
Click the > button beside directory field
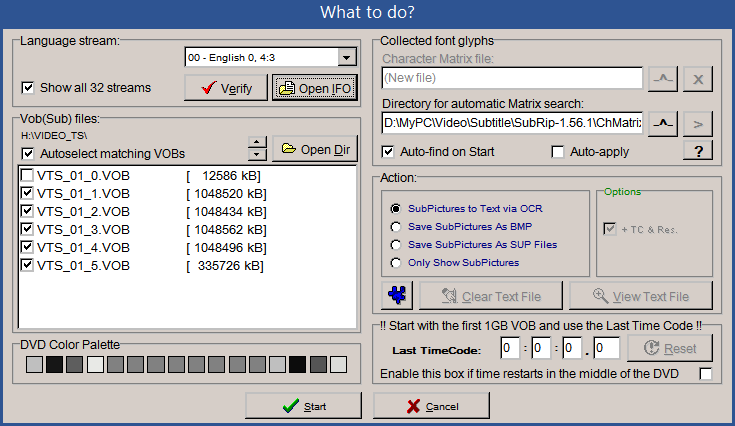pos(698,124)
